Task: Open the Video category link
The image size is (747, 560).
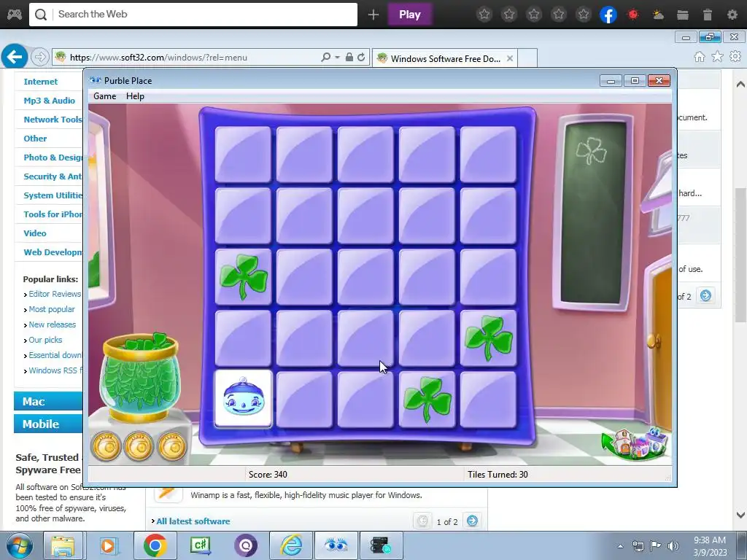Action: (35, 233)
